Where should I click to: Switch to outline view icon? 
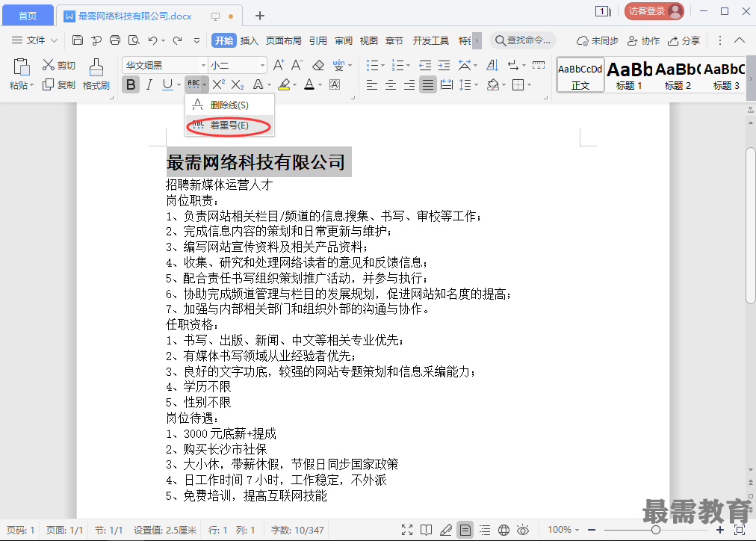[485, 530]
